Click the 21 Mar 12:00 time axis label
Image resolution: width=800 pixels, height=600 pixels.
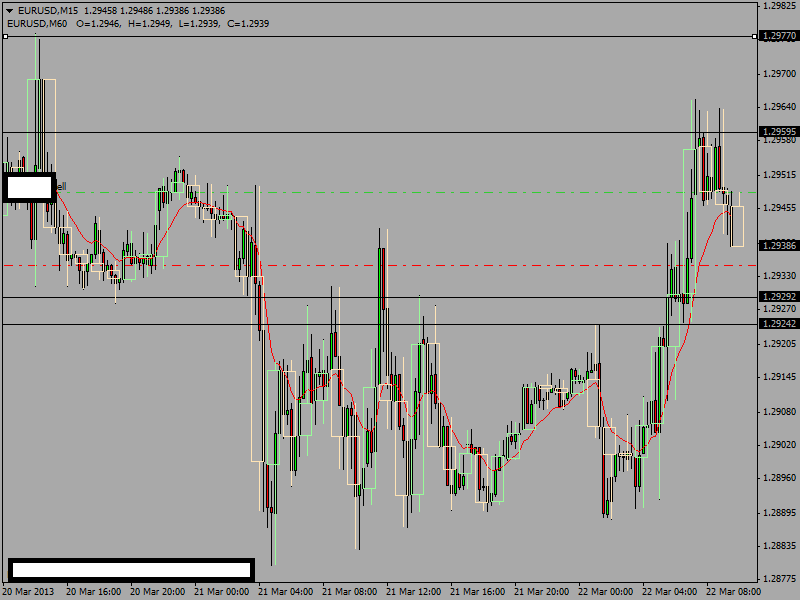pos(413,592)
